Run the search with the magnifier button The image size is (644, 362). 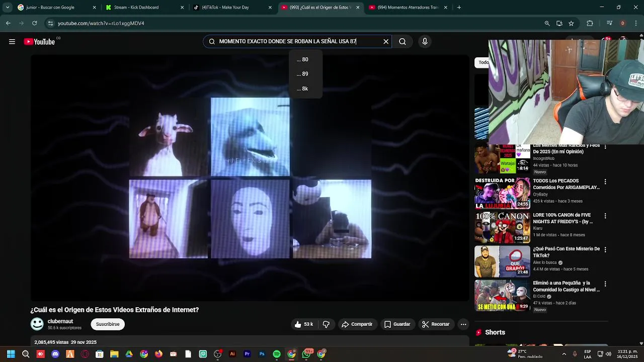pyautogui.click(x=403, y=42)
